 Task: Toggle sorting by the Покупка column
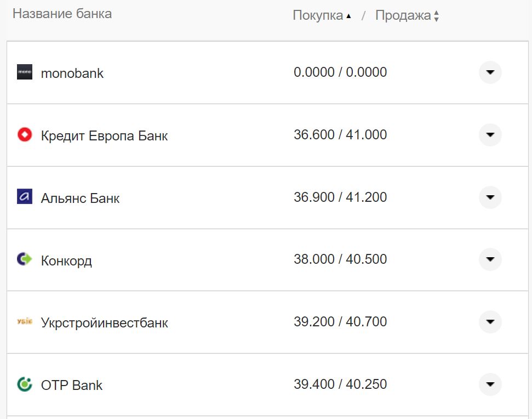(x=318, y=15)
